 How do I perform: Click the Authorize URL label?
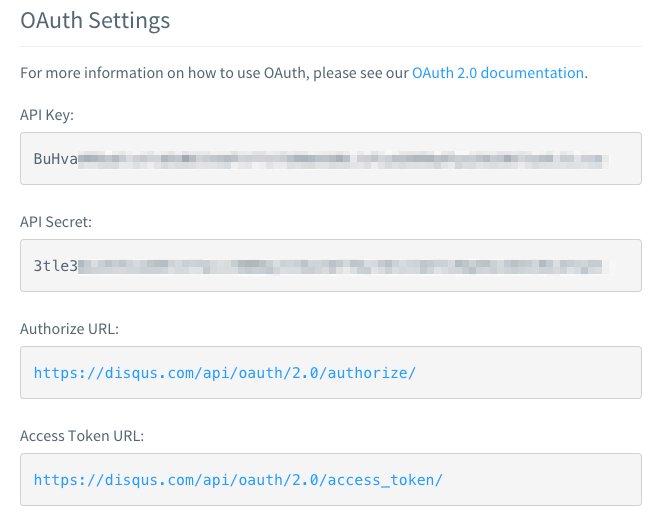point(70,329)
